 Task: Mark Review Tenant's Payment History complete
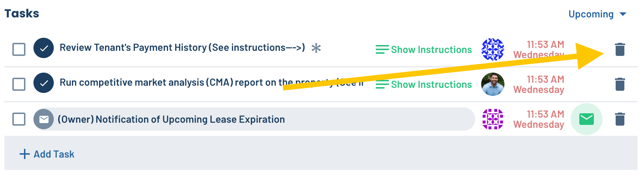44,48
